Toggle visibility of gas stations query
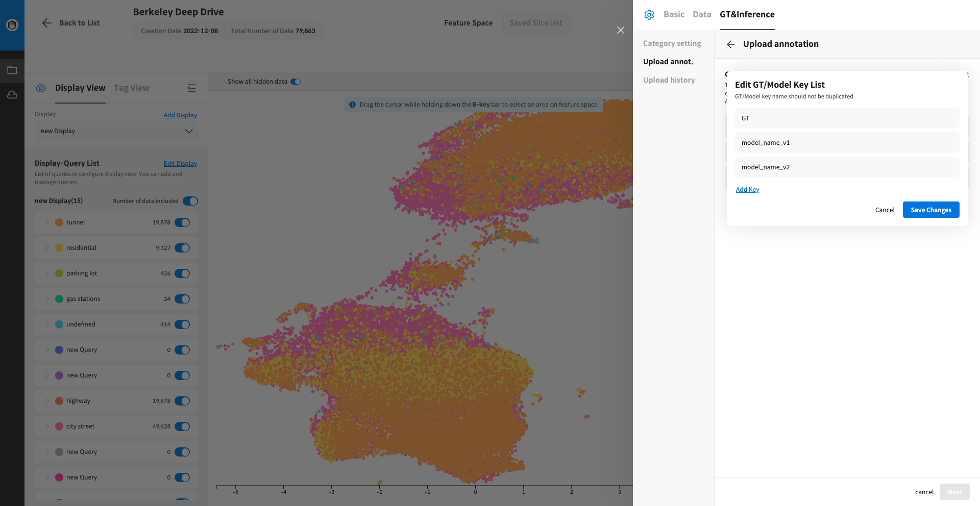 point(182,299)
